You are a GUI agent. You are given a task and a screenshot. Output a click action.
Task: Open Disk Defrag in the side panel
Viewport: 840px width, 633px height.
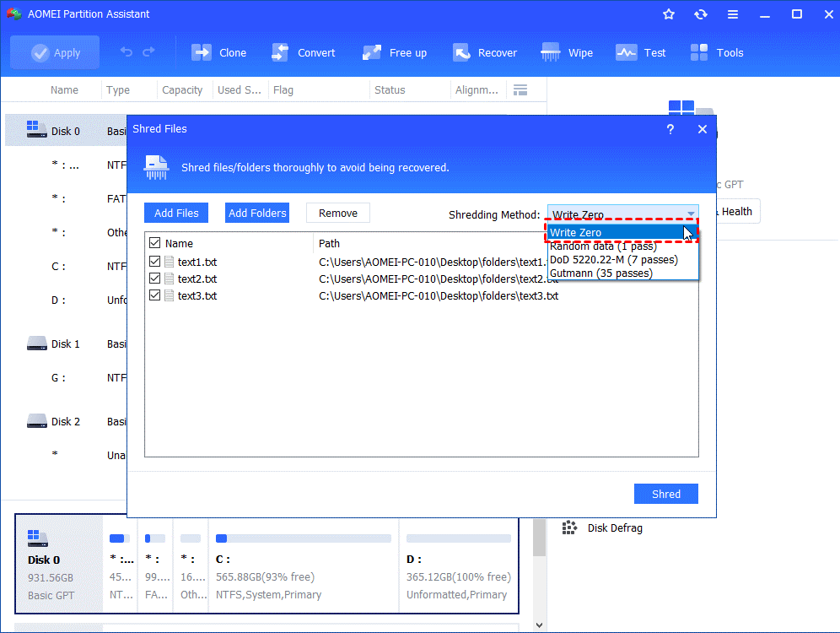614,527
